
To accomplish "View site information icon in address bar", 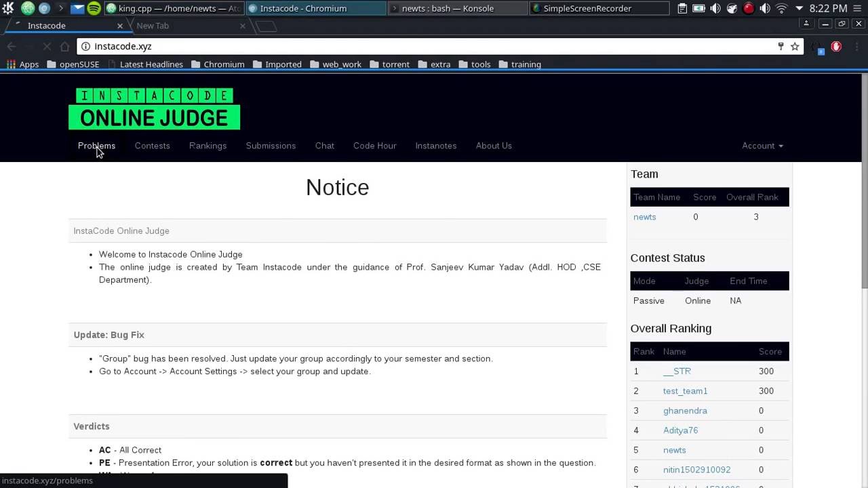I will [x=85, y=46].
